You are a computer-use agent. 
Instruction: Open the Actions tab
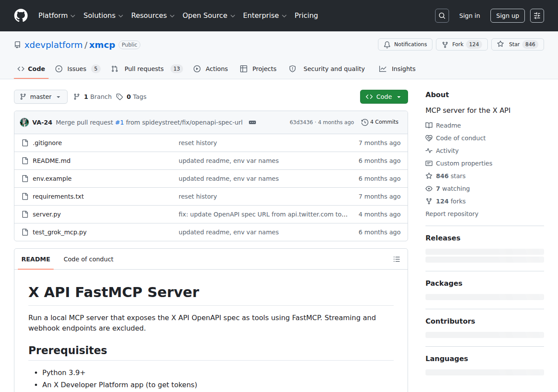[211, 69]
